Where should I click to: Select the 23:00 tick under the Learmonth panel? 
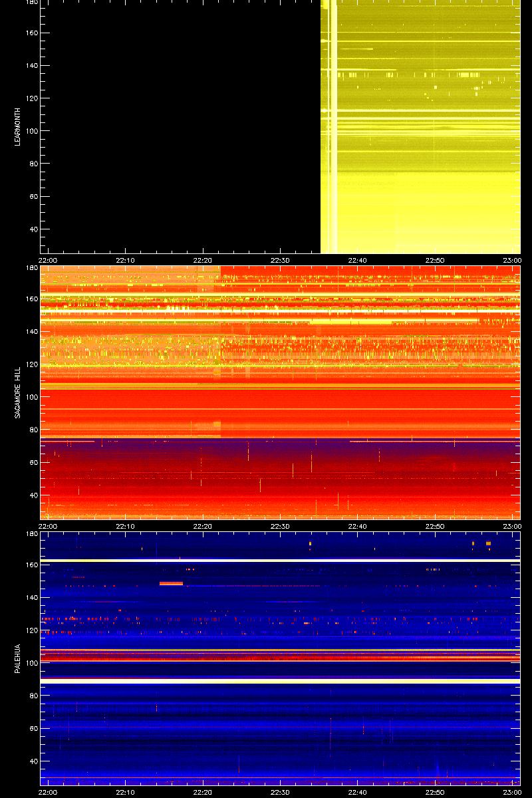[x=512, y=260]
